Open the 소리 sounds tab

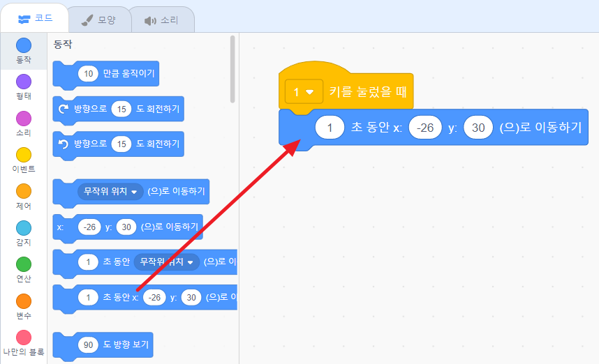tap(163, 20)
